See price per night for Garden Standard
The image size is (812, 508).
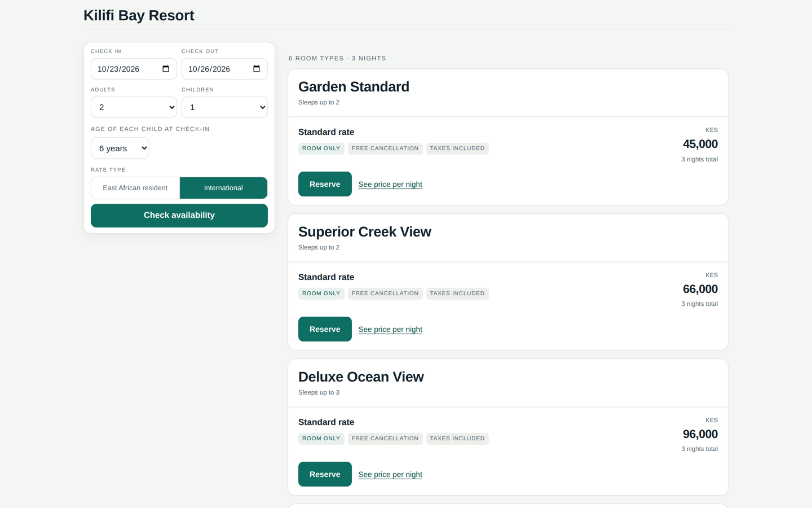pyautogui.click(x=390, y=185)
